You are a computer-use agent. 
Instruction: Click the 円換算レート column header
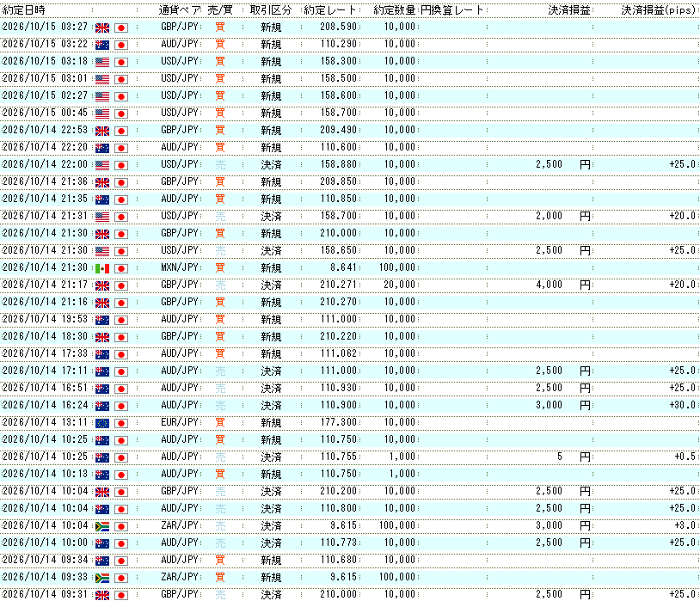tap(452, 9)
